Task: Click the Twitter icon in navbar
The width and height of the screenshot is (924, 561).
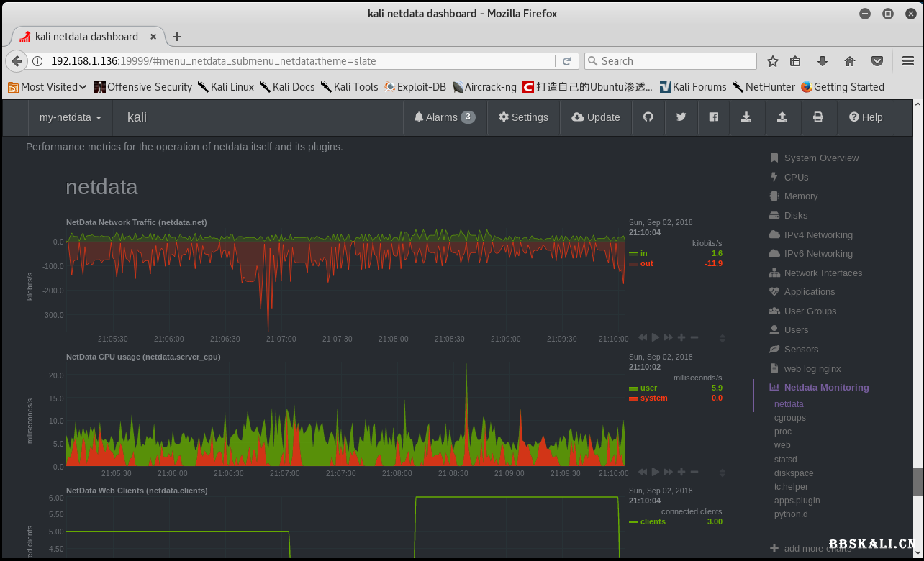Action: point(681,117)
